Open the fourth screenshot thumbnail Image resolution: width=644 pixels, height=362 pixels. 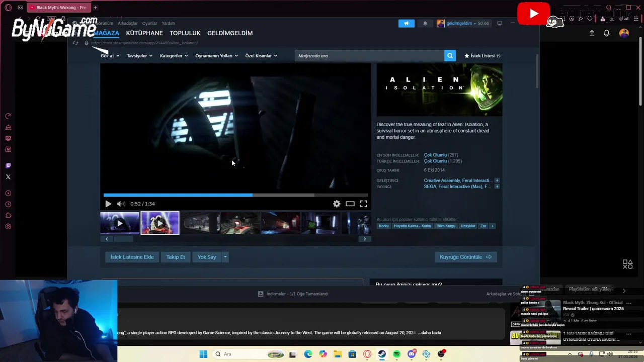(x=240, y=223)
